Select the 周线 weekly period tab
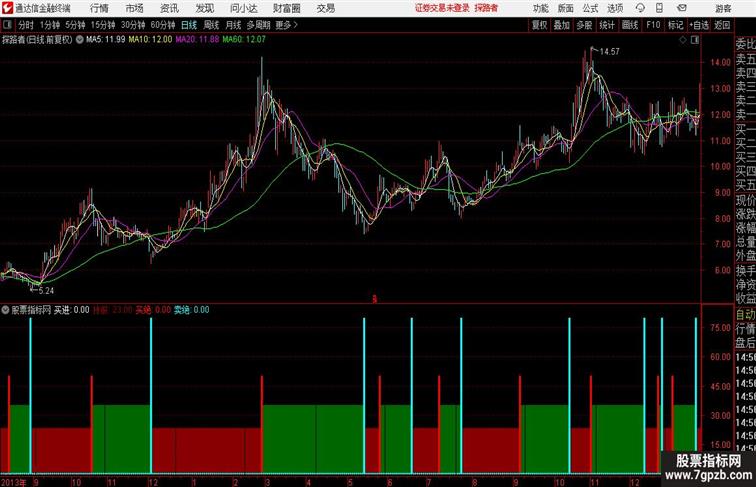This screenshot has height=487, width=756. click(x=211, y=25)
